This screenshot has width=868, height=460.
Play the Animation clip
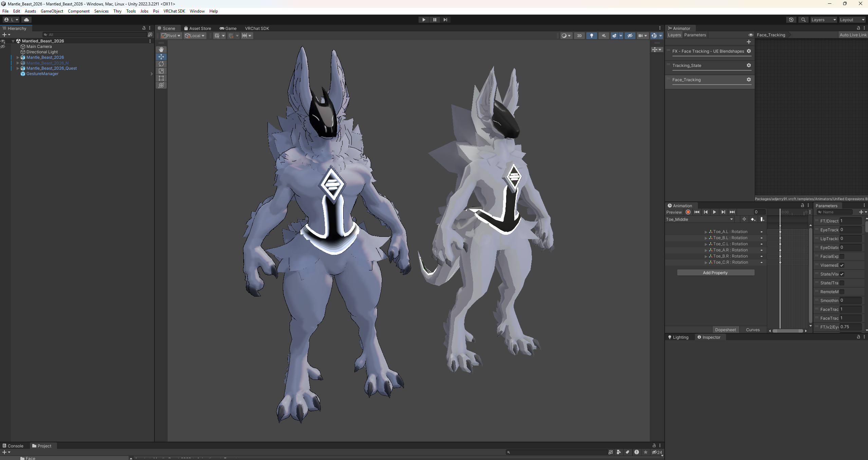[715, 212]
